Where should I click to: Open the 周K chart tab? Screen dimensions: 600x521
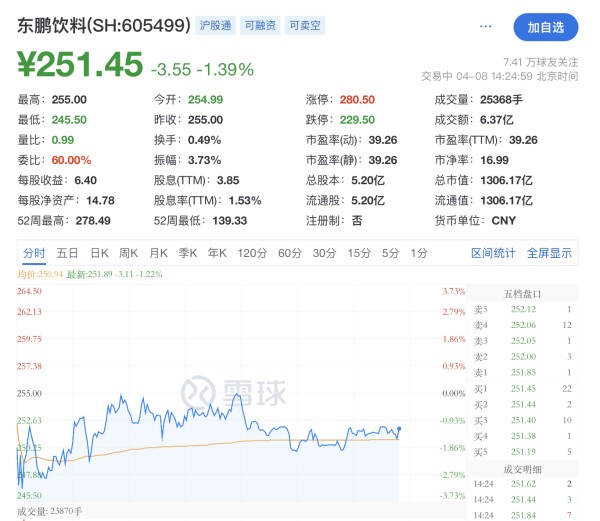(129, 253)
